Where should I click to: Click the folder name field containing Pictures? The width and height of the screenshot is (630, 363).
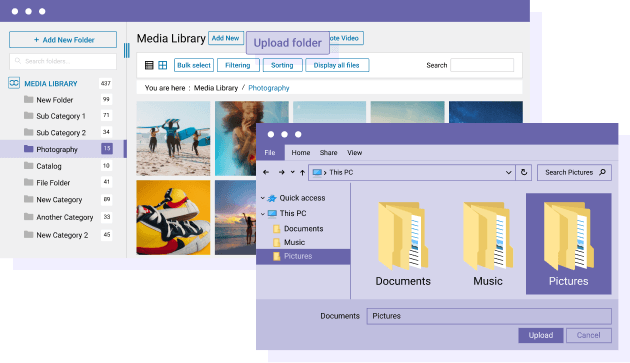point(489,316)
